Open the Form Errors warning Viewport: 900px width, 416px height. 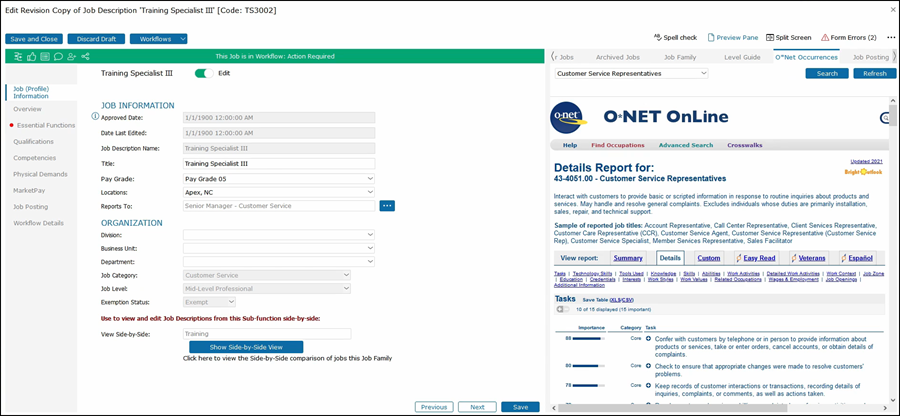click(849, 37)
